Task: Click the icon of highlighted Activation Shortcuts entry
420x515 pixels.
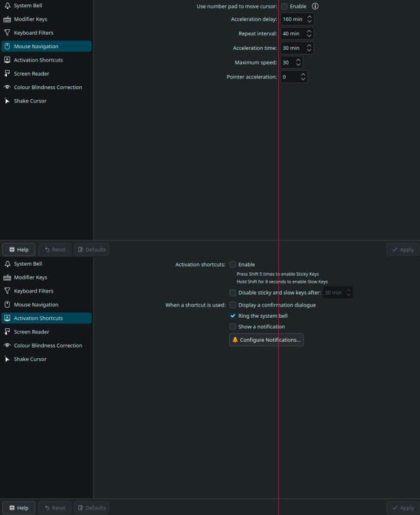Action: [x=7, y=318]
